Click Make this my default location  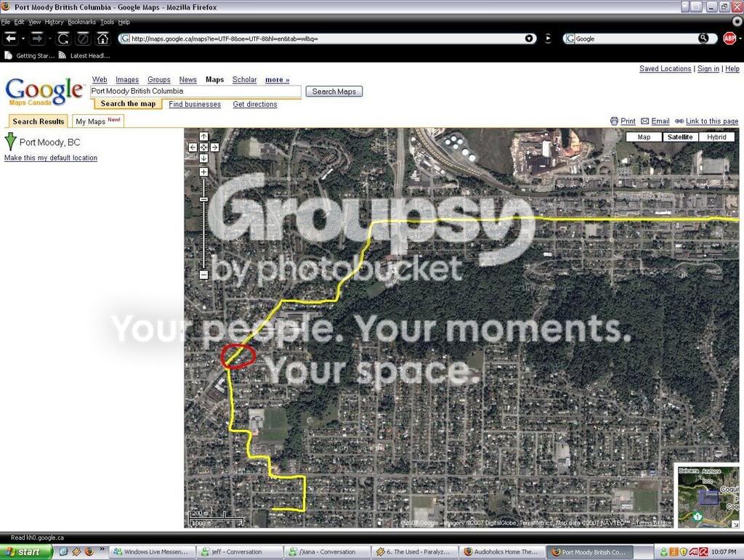51,158
